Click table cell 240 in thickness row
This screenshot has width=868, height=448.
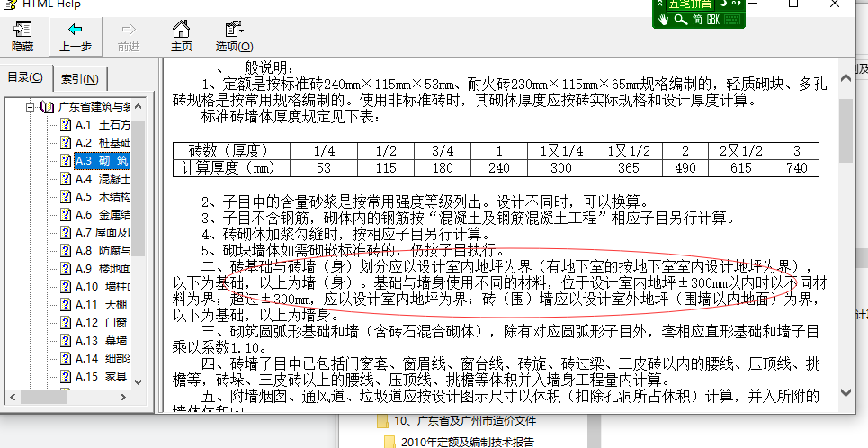(x=499, y=168)
